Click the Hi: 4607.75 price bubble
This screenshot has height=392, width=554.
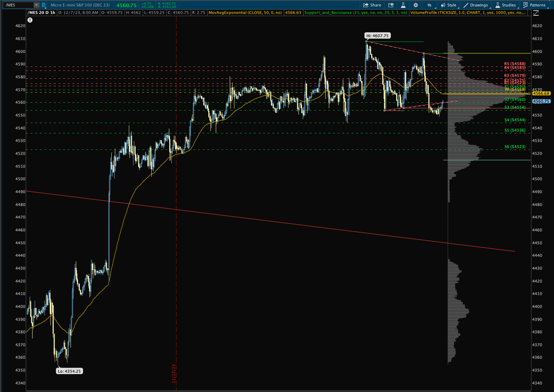click(378, 35)
